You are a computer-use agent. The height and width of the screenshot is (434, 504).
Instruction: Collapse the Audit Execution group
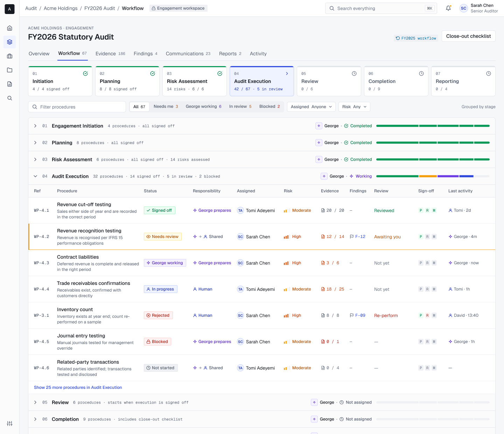[35, 176]
